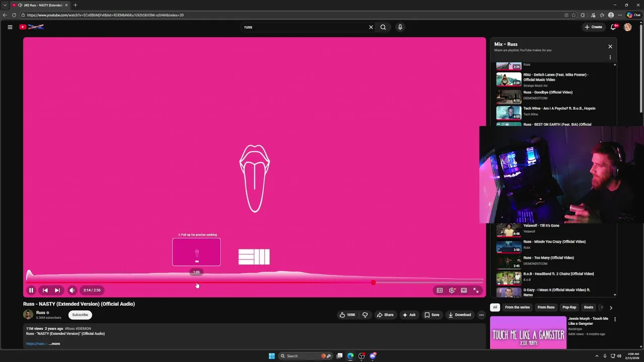
Task: Open the Russ channel avatar
Action: click(28, 315)
